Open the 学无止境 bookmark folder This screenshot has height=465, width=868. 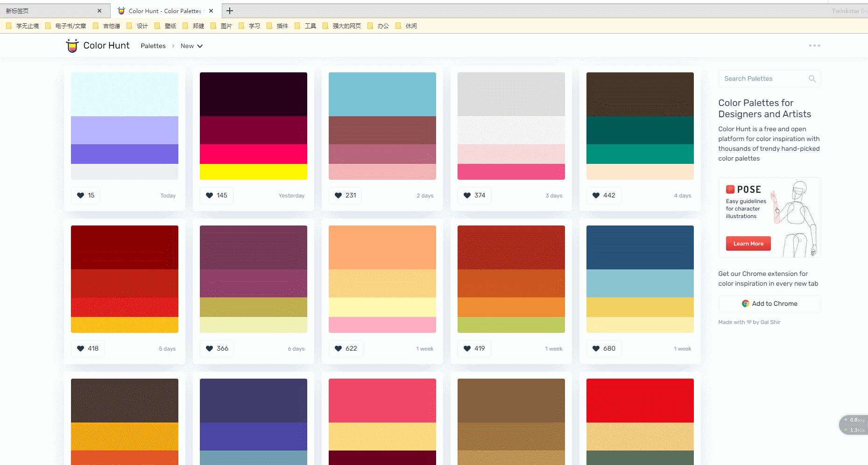point(22,26)
